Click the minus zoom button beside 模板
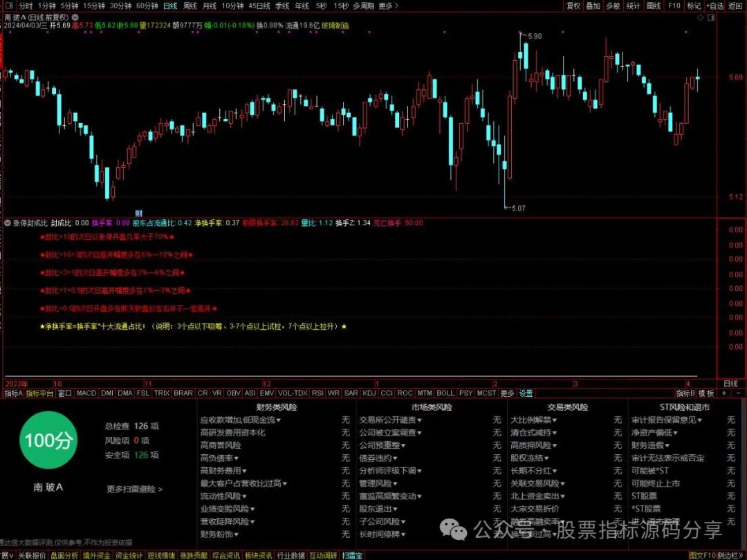Image resolution: width=747 pixels, height=560 pixels. pos(739,393)
